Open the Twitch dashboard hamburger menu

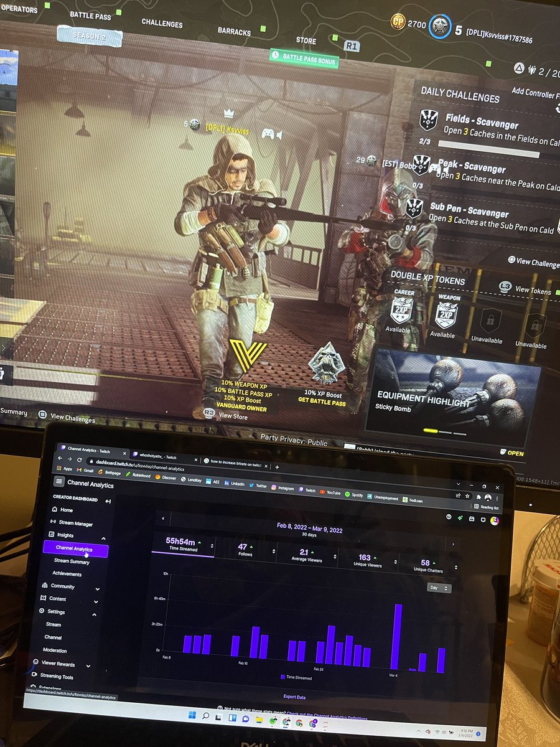58,481
